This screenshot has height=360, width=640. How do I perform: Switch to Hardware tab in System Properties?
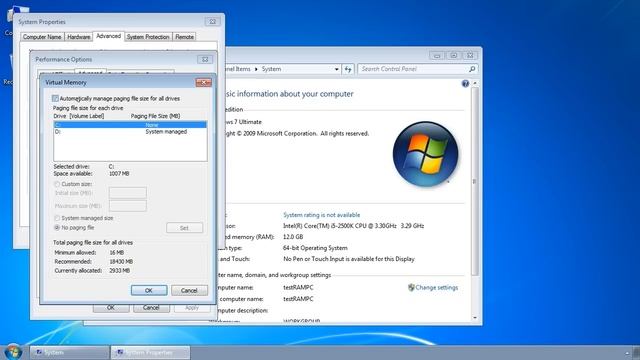[x=78, y=37]
